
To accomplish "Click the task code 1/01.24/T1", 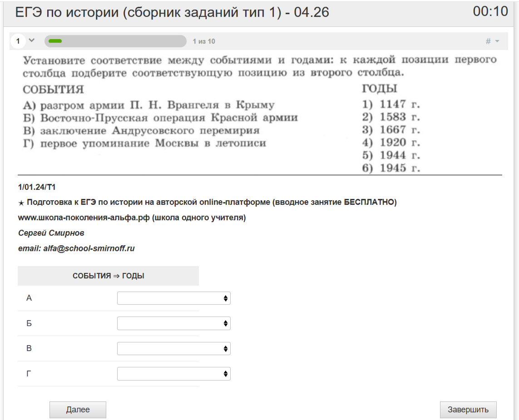I will [x=37, y=187].
